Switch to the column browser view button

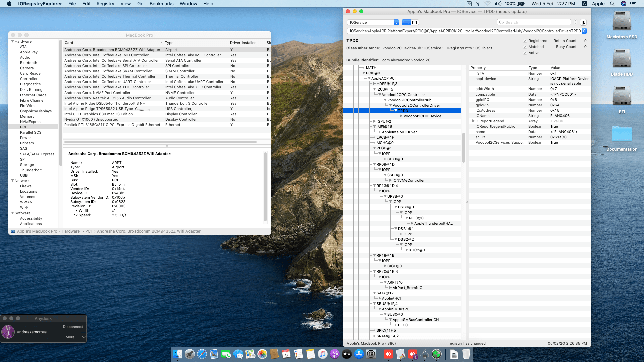tap(415, 22)
